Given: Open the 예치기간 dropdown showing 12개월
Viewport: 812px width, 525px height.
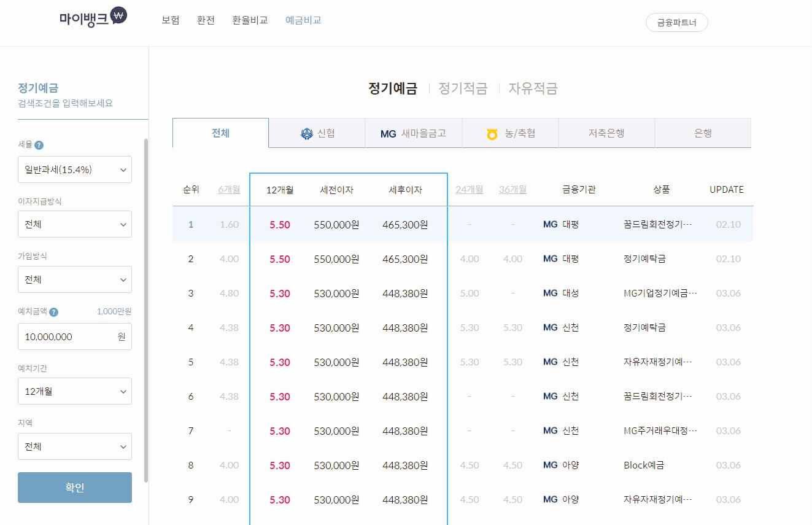Looking at the screenshot, I should coord(75,391).
